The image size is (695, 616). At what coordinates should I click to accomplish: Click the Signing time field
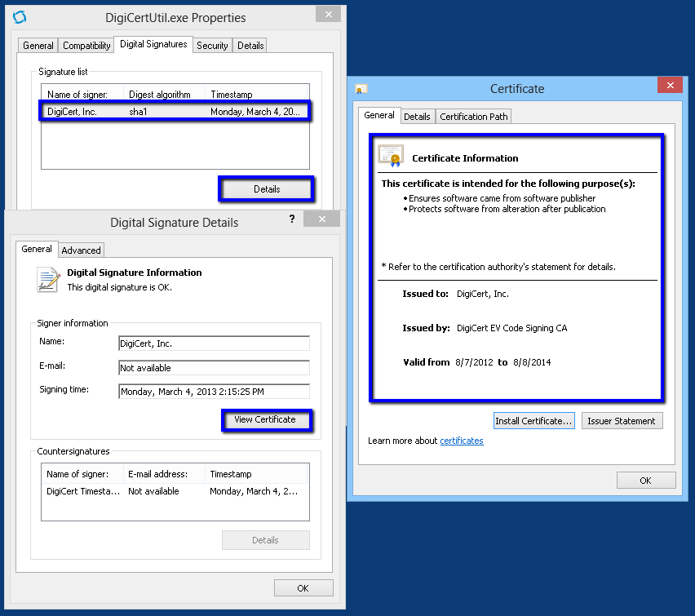point(214,392)
